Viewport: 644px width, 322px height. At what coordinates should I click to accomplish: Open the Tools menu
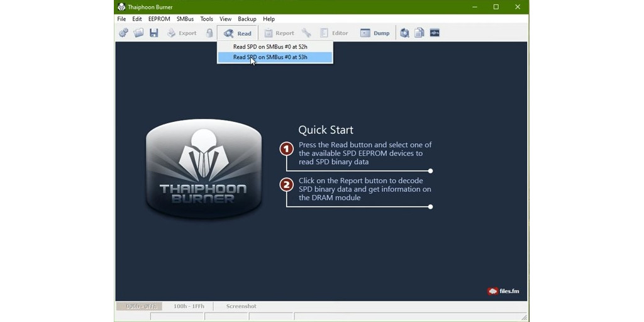click(x=206, y=19)
